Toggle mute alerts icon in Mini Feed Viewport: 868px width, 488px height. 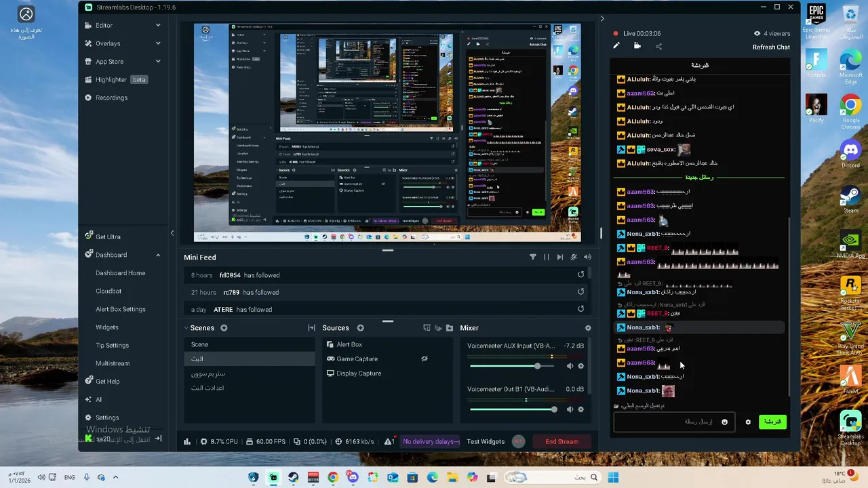point(574,258)
